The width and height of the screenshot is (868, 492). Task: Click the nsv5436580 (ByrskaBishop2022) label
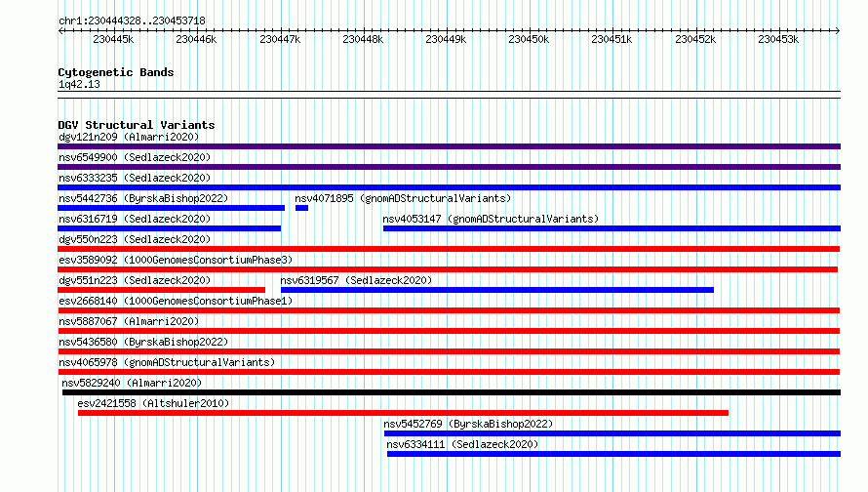click(143, 342)
